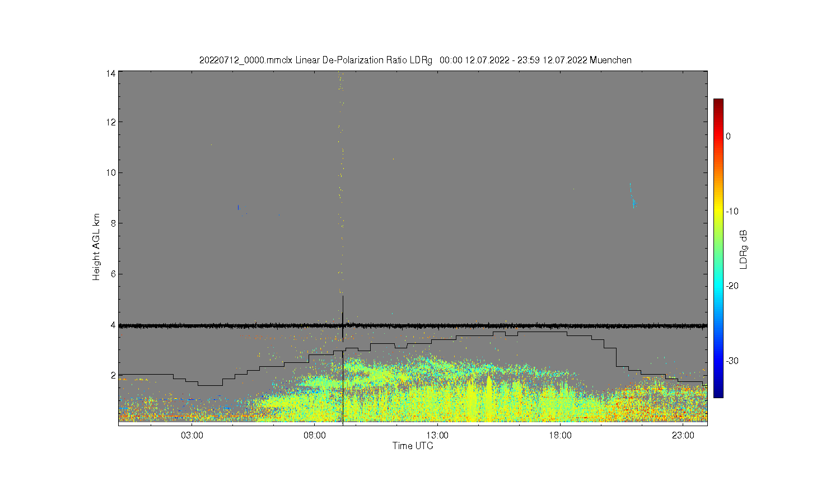Viewport: 840px width, 504px height.
Task: Click the 08:00 time tick label
Action: 315,435
